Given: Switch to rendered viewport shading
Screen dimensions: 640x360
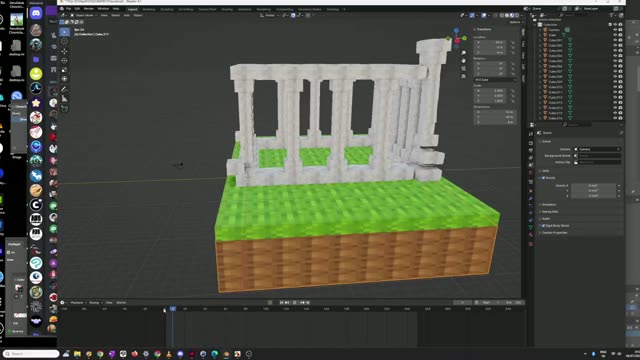Looking at the screenshot, I should [x=516, y=15].
